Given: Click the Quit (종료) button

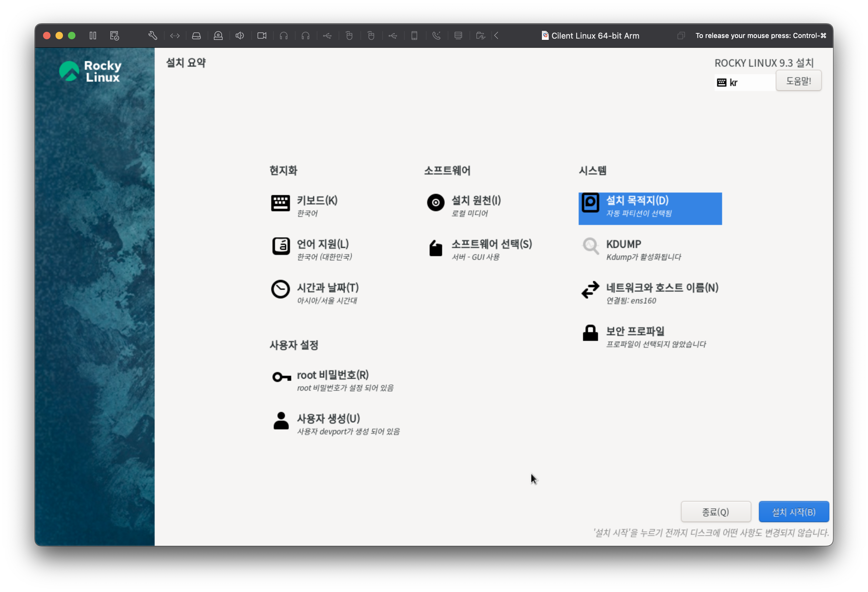Looking at the screenshot, I should coord(715,512).
